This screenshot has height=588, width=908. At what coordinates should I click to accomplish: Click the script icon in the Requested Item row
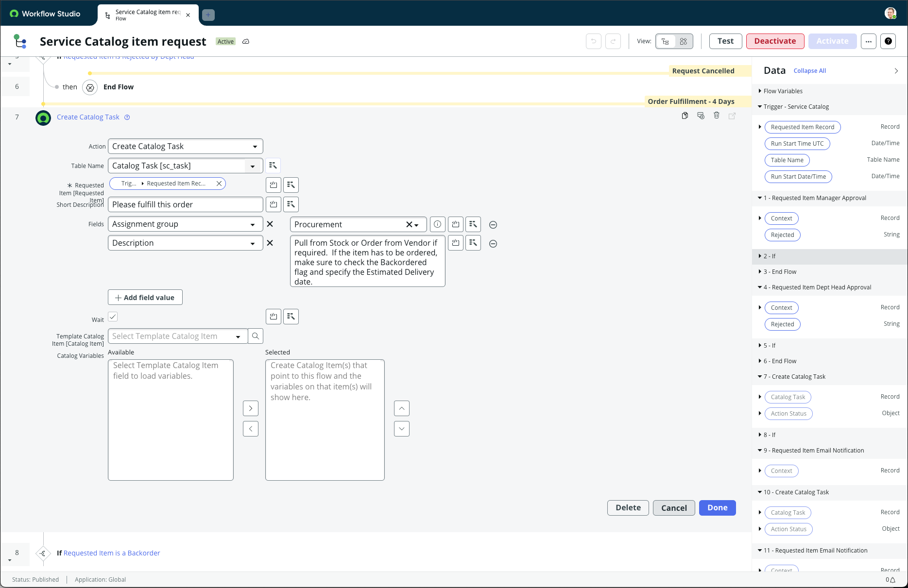click(x=274, y=185)
